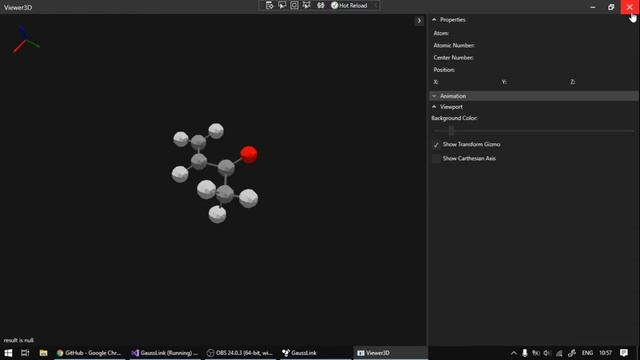The height and width of the screenshot is (360, 640).
Task: Click the 'Position:' label
Action: [x=444, y=70]
